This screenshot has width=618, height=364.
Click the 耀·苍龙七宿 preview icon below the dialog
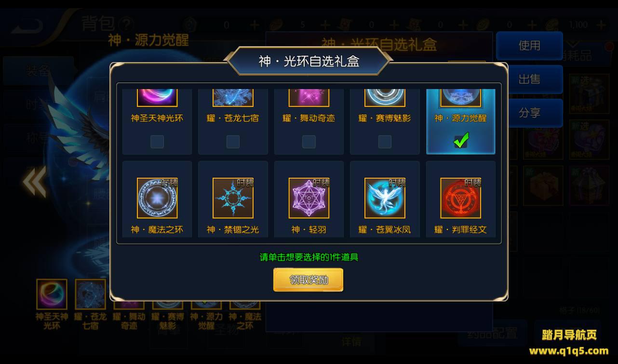(90, 294)
